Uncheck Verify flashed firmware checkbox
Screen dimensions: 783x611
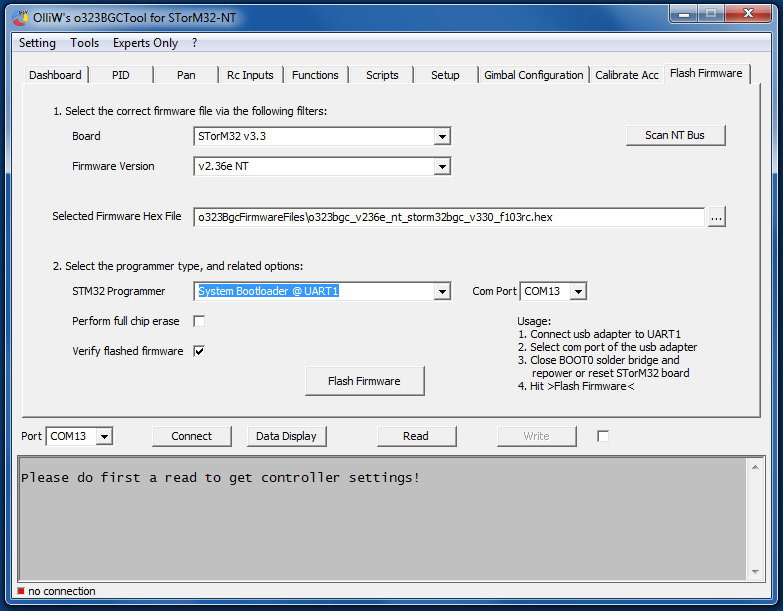tap(199, 351)
